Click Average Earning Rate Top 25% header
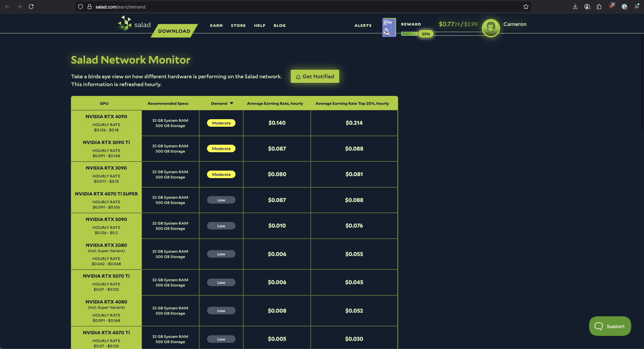 coord(352,103)
